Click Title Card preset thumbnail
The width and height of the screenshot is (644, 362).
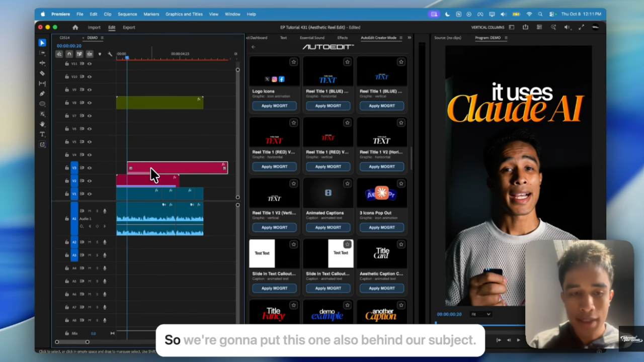(x=382, y=253)
